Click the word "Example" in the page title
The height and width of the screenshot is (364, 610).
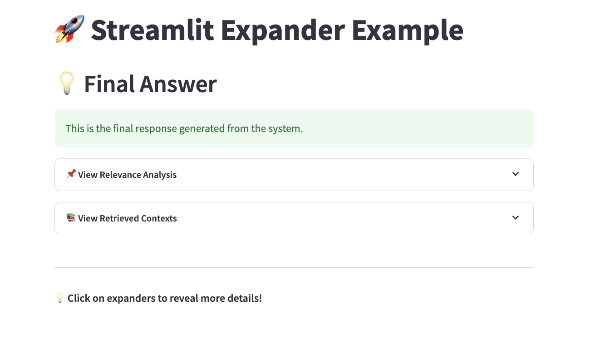(407, 30)
